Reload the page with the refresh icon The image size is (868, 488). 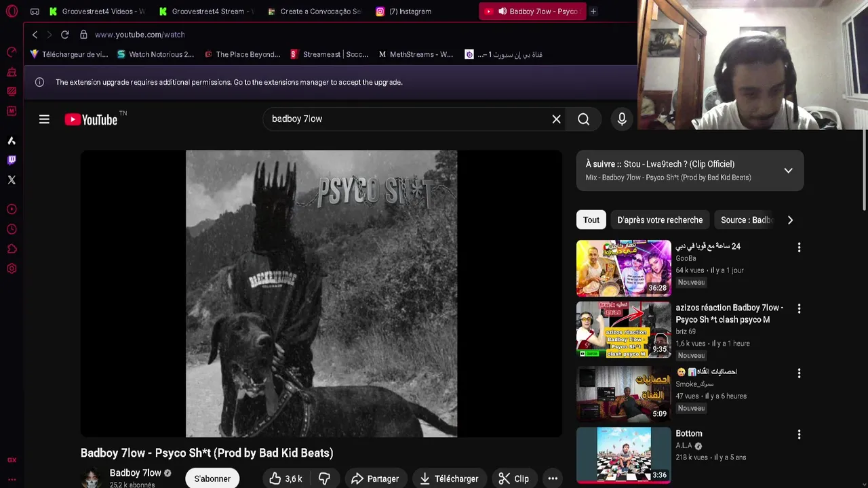point(64,35)
